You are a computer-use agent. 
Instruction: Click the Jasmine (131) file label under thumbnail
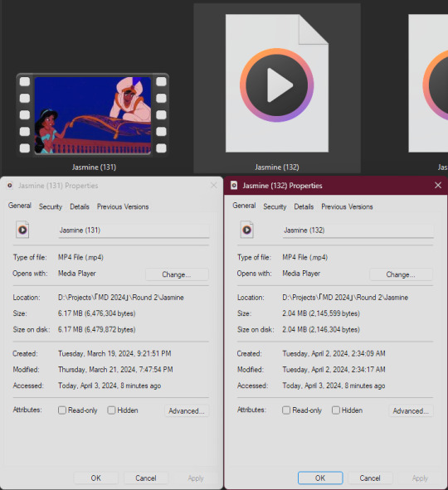point(94,167)
